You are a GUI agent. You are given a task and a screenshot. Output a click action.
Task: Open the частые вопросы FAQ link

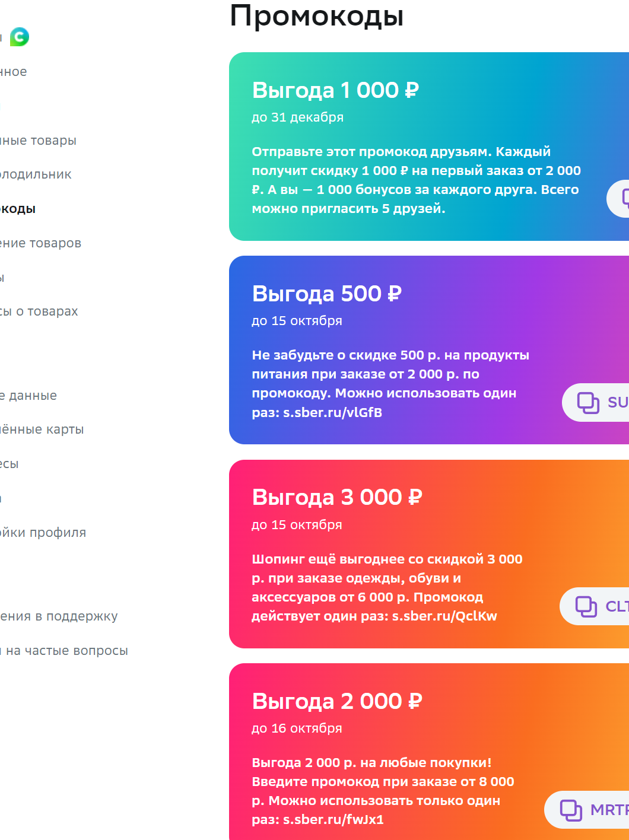click(x=64, y=651)
